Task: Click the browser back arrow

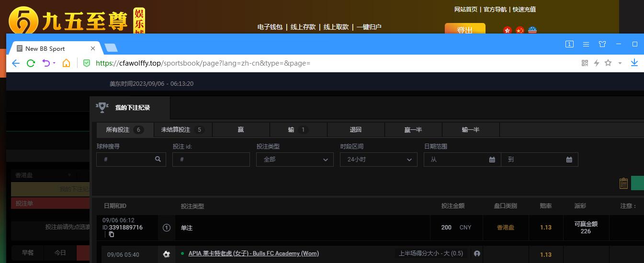Action: click(16, 63)
